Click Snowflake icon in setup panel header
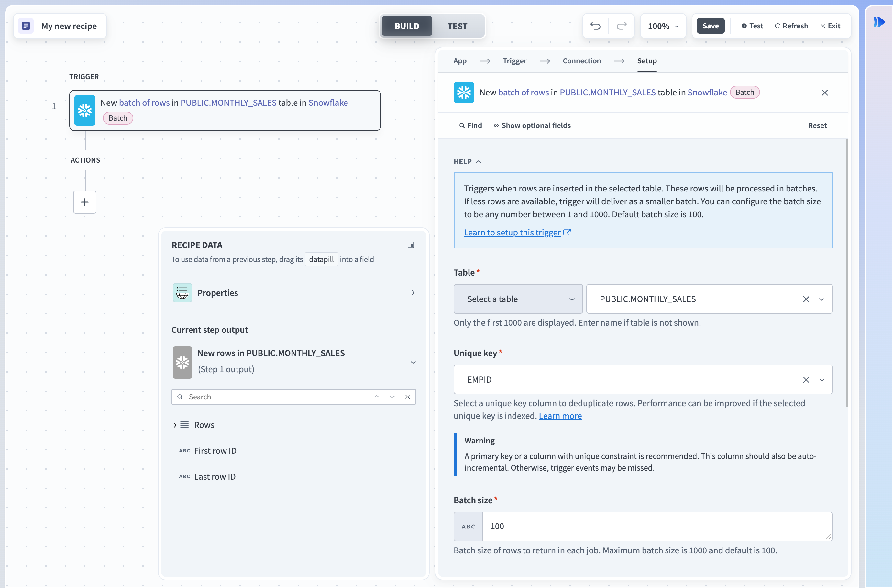The height and width of the screenshot is (588, 893). (x=464, y=92)
